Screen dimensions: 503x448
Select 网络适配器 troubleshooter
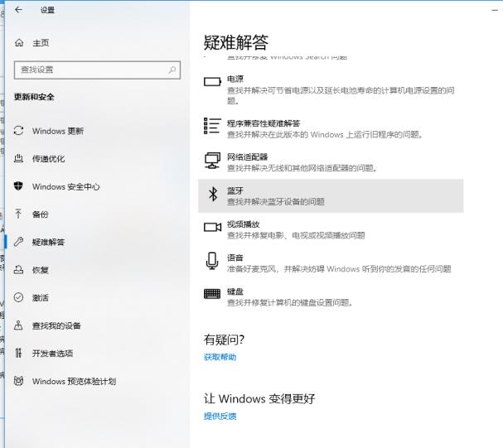coord(247,157)
